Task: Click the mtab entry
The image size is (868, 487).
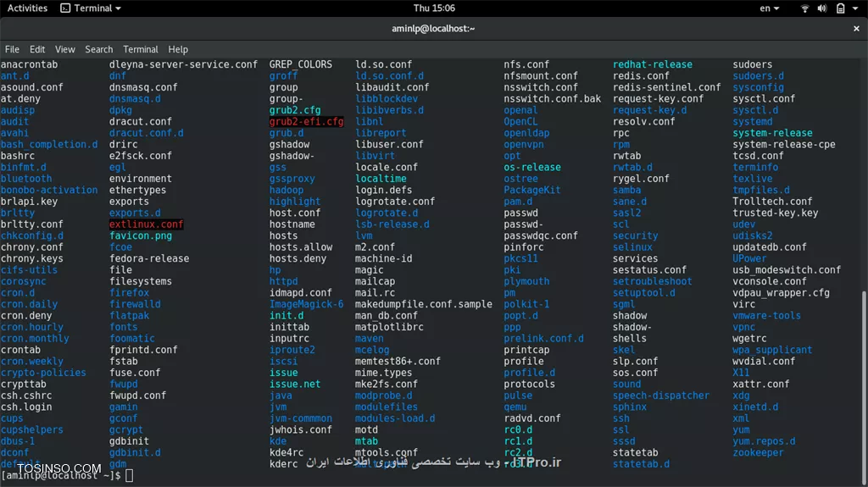Action: coord(366,441)
